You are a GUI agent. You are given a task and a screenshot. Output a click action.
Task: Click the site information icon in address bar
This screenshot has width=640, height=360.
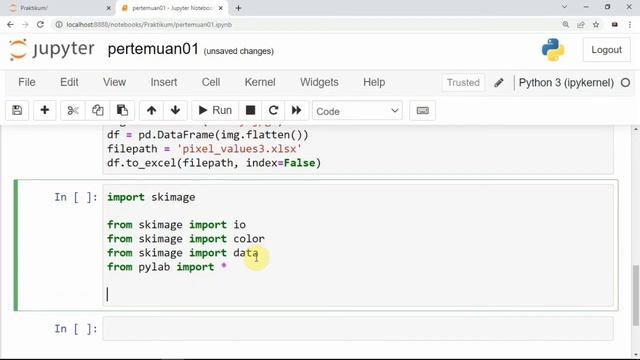[x=59, y=24]
